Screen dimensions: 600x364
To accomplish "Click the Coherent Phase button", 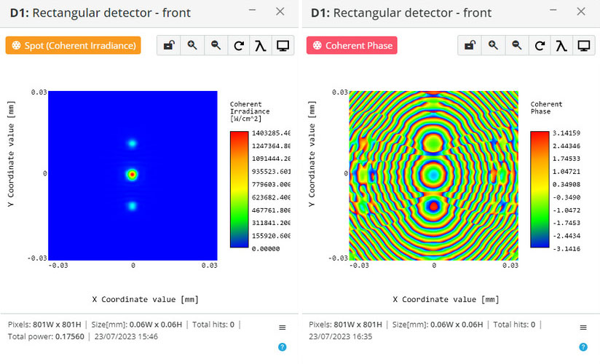I will 352,46.
